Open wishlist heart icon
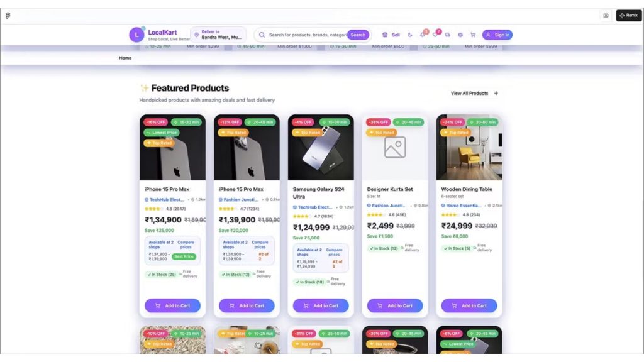Image resolution: width=644 pixels, height=362 pixels. pos(435,35)
